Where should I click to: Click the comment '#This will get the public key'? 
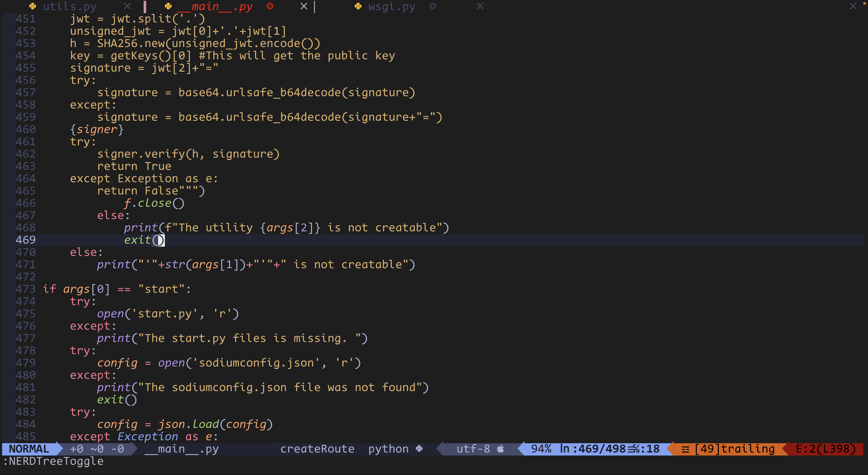(296, 56)
